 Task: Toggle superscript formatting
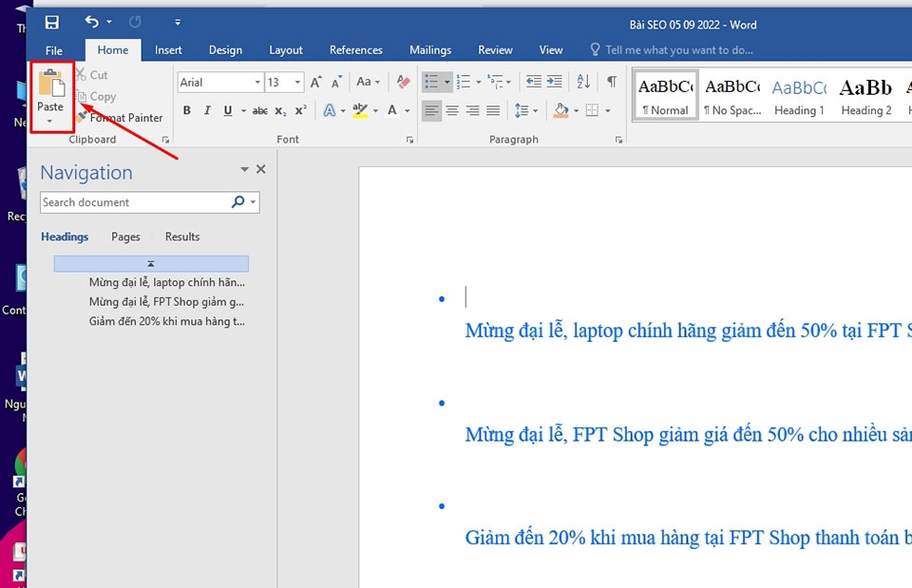pos(301,110)
